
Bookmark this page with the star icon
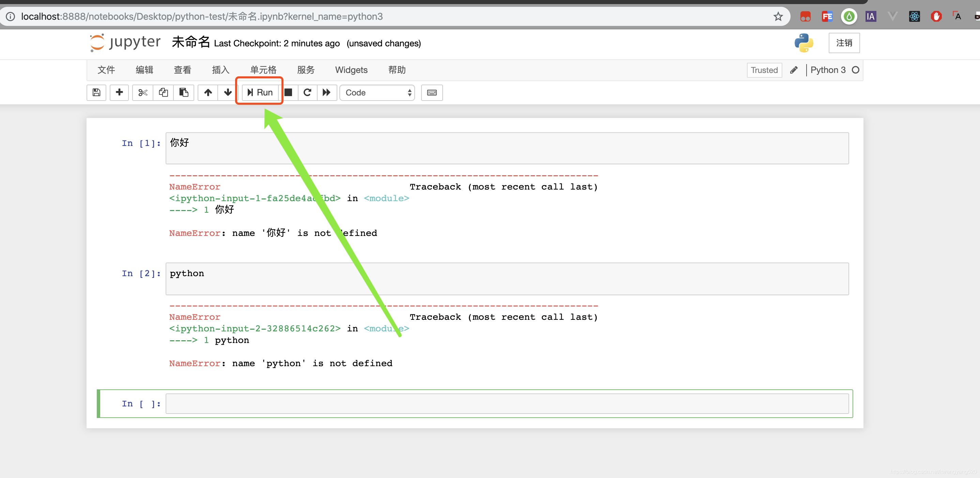778,17
